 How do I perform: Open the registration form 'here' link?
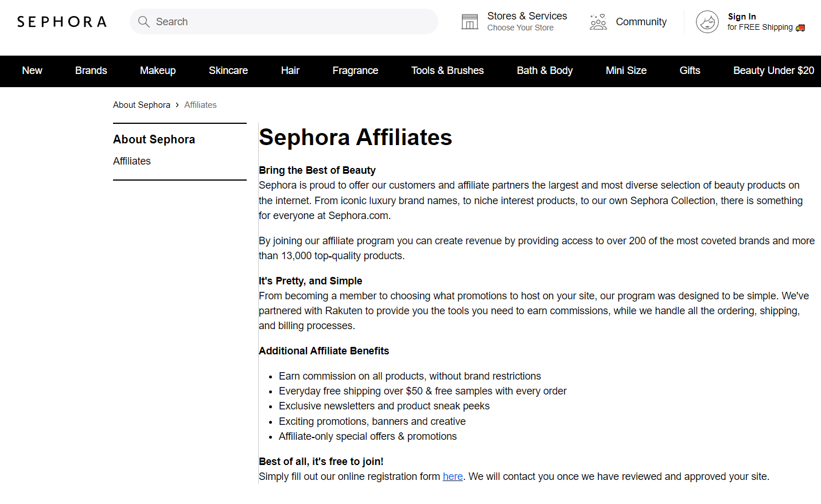tap(453, 476)
